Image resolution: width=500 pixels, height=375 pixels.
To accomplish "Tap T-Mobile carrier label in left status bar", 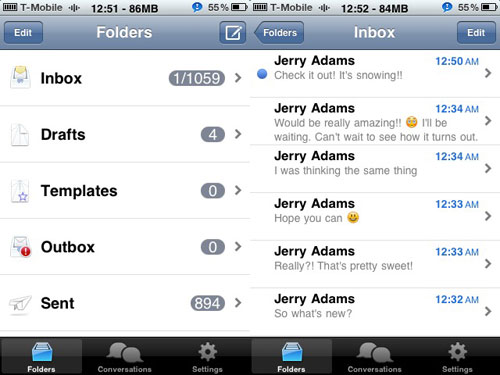I will [x=41, y=7].
